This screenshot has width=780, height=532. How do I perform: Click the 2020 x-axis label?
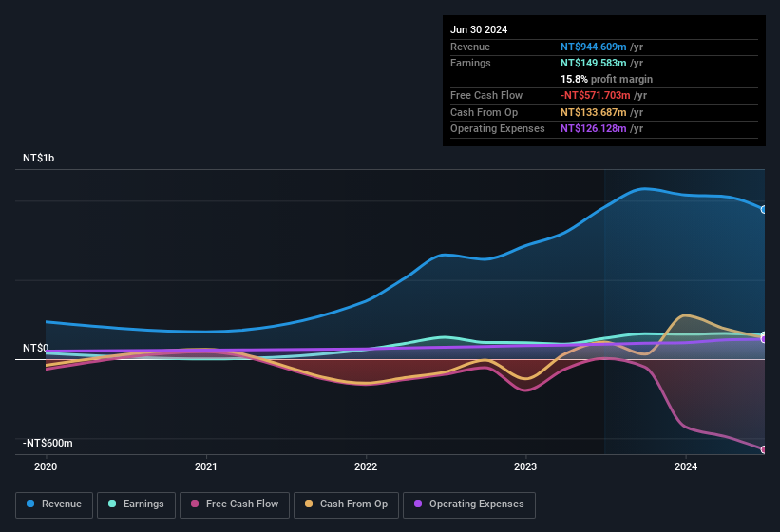tap(46, 466)
